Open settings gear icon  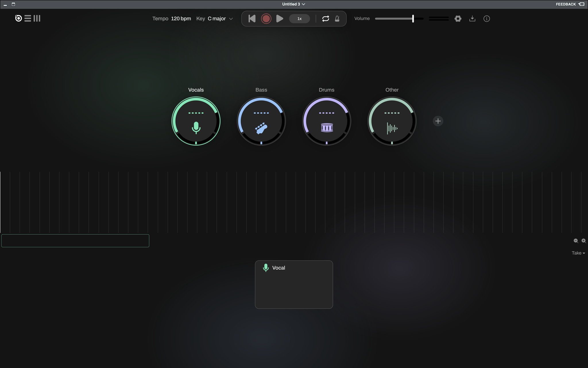tap(458, 19)
